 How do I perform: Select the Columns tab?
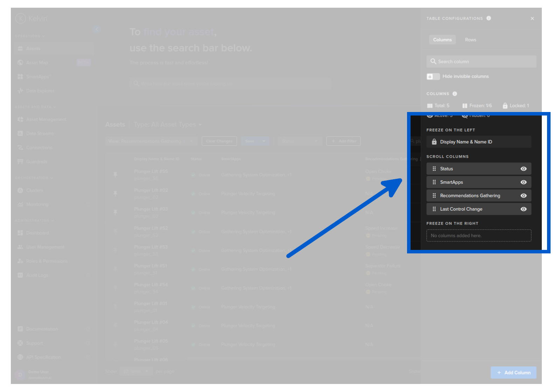pyautogui.click(x=442, y=40)
